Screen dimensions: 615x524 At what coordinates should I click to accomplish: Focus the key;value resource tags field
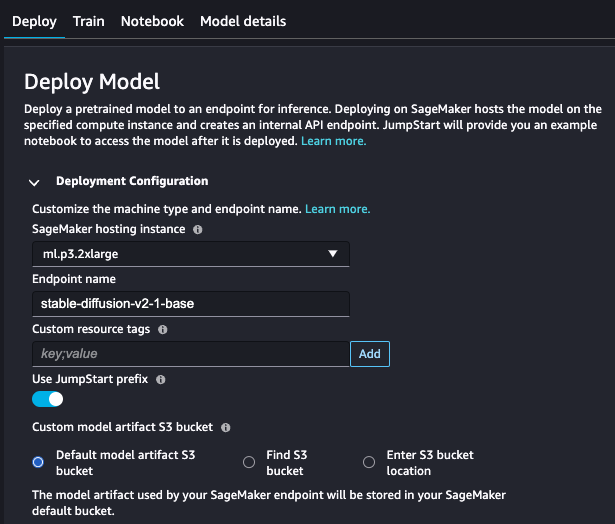point(191,354)
